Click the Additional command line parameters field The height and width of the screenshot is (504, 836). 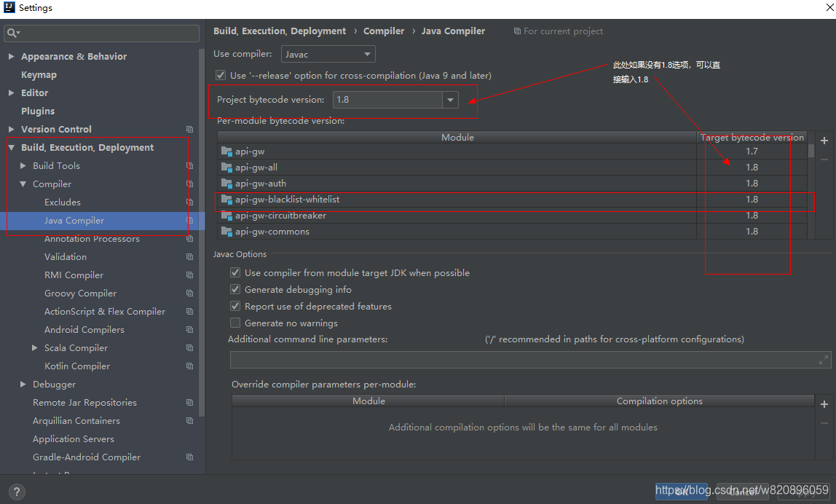point(530,360)
